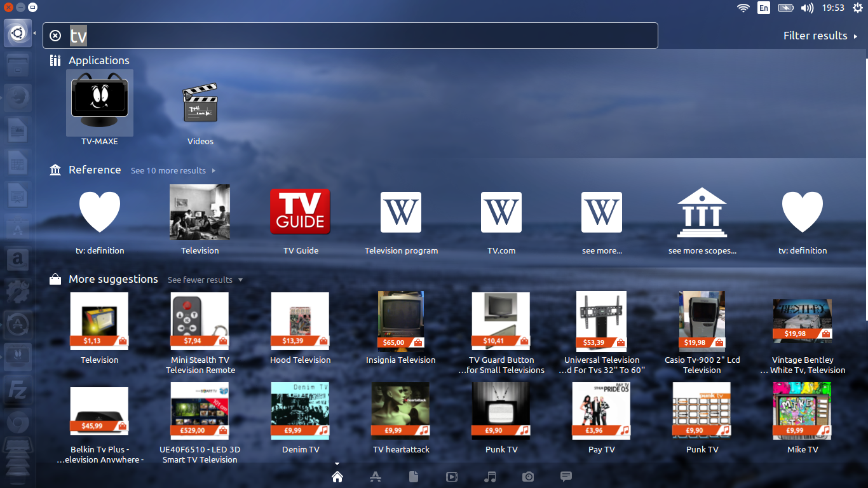Open the TV Guide reference result
This screenshot has width=868, height=488.
click(x=300, y=212)
